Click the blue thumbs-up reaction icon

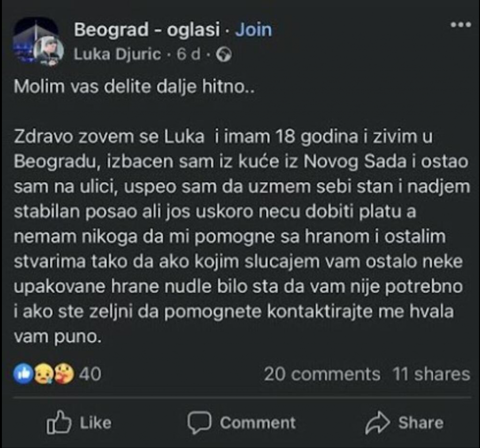point(23,374)
